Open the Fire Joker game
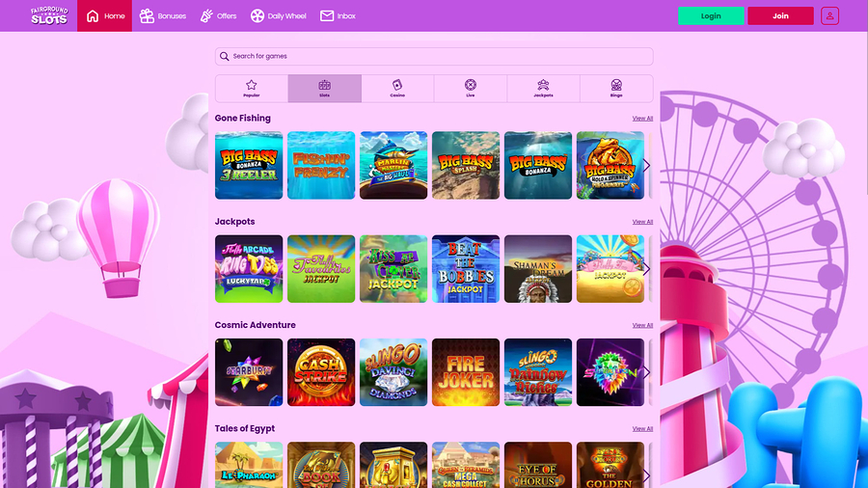This screenshot has height=488, width=868. (466, 372)
